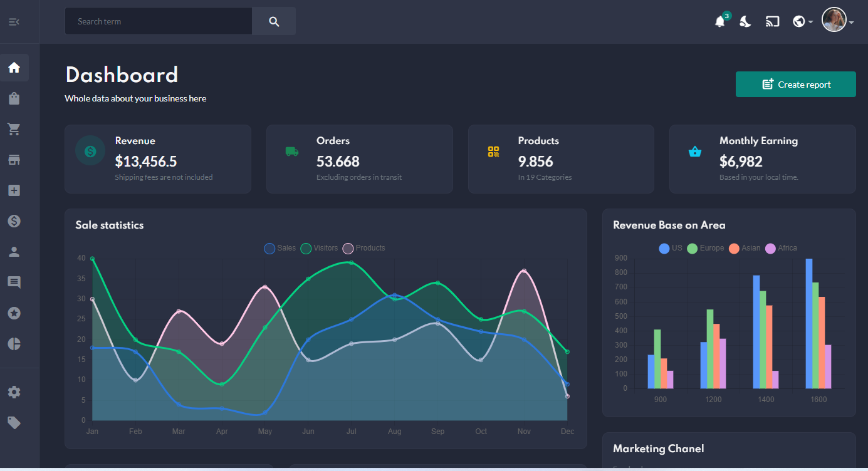This screenshot has height=471, width=868.
Task: Click the Revenue dollar circle icon
Action: (x=90, y=151)
